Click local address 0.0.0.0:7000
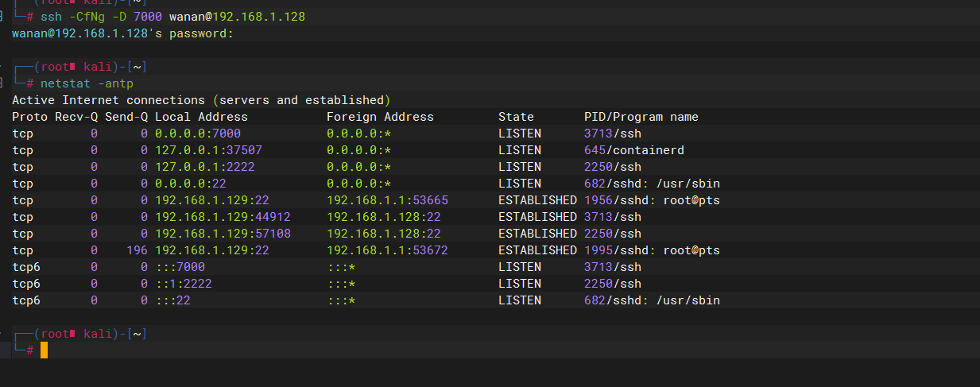Viewport: 980px width, 387px height. point(198,134)
